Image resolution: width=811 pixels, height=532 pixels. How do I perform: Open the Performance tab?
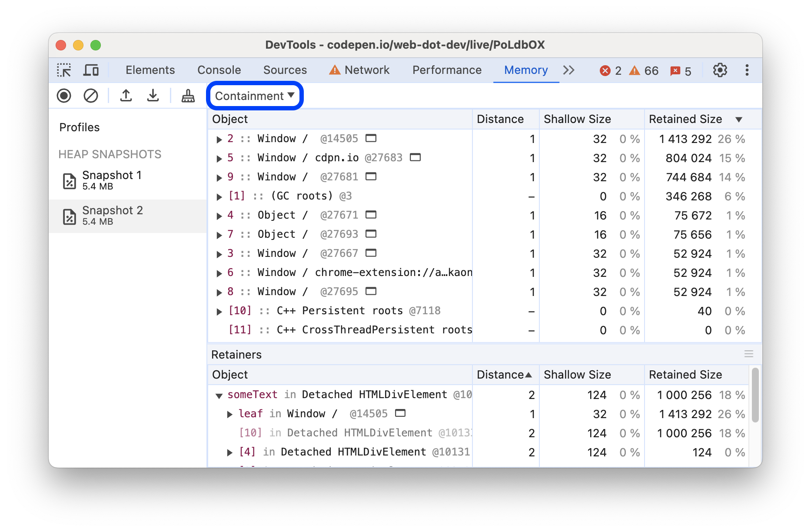point(447,70)
